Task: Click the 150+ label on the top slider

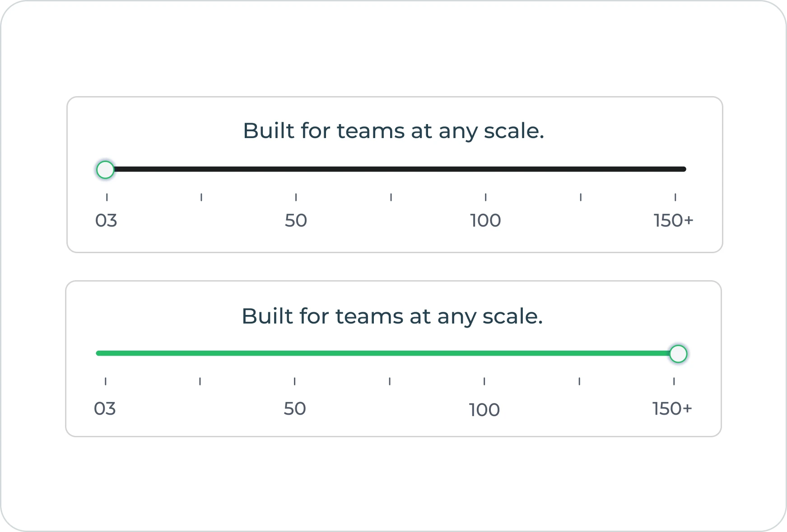Action: [x=674, y=221]
